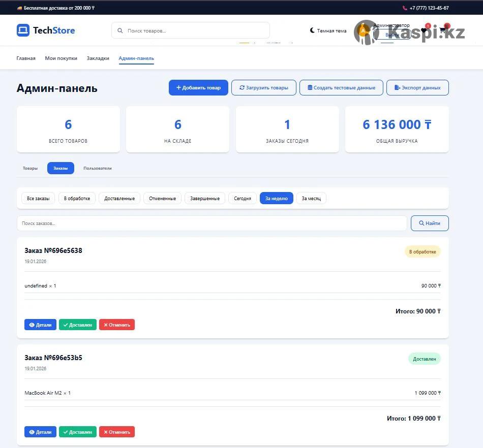Click 'Отменить' on order №696e53b5

[x=117, y=432]
